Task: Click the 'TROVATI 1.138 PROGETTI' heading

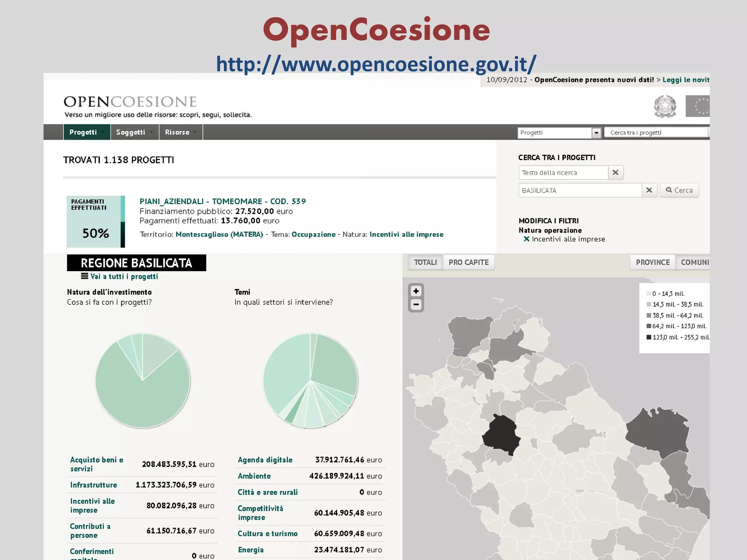Action: coord(119,160)
